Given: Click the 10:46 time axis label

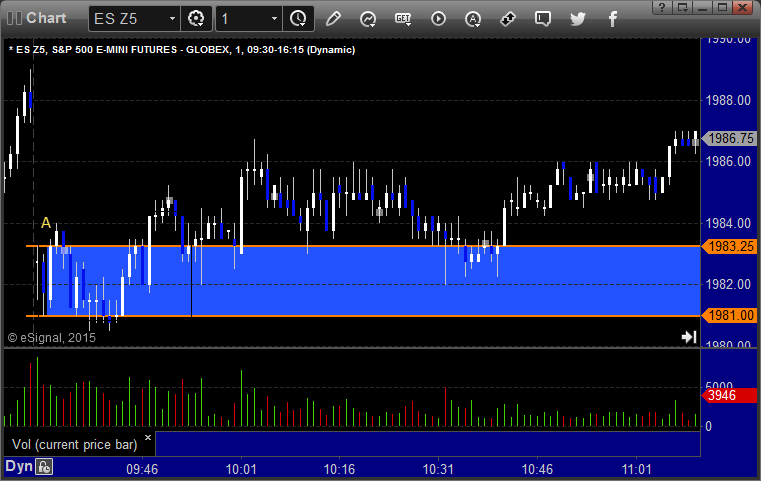Looking at the screenshot, I should click(x=537, y=469).
